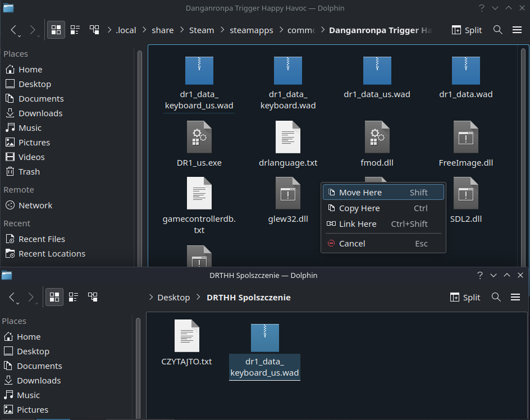This screenshot has width=530, height=420.
Task: Switch to icons view in Danganronpa window
Action: tap(56, 30)
